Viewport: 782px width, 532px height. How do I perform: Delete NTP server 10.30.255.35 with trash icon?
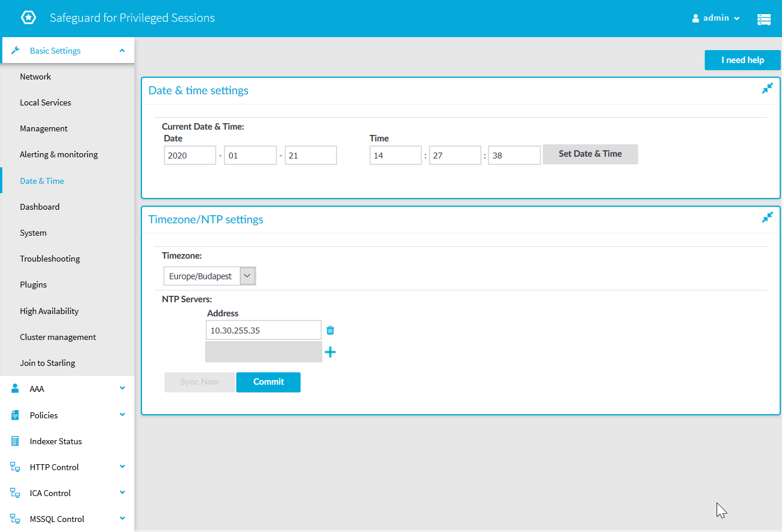(330, 331)
